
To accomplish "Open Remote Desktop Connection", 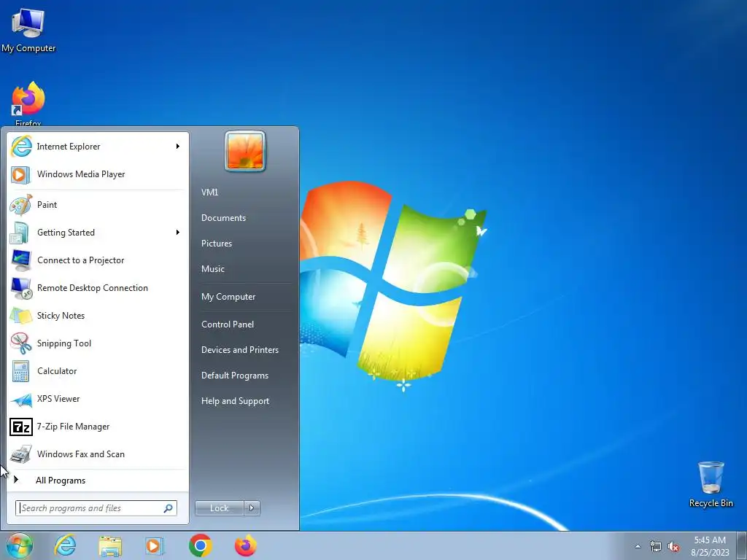I will click(x=97, y=288).
